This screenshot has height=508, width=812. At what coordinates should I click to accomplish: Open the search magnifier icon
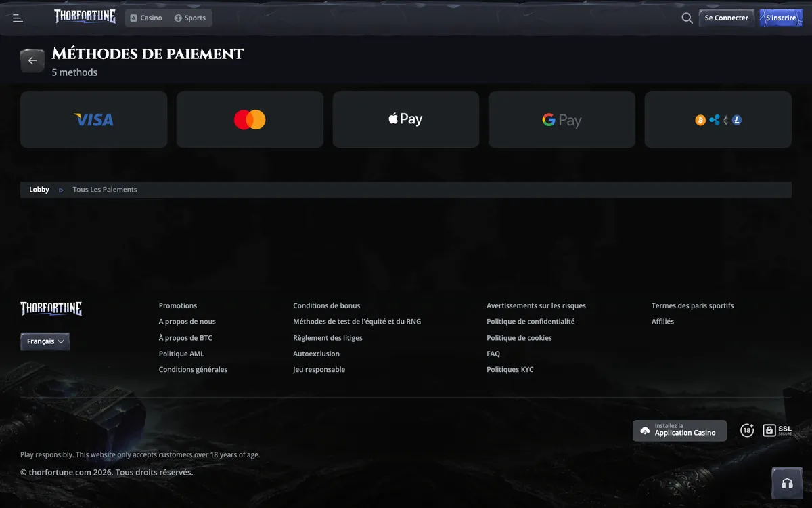click(687, 18)
